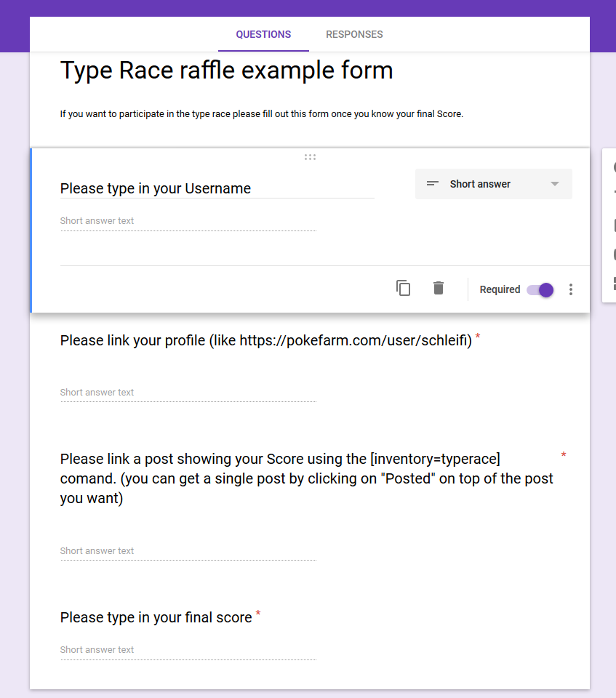This screenshot has width=616, height=698.
Task: Click short answer field under profile link question
Action: (x=188, y=393)
